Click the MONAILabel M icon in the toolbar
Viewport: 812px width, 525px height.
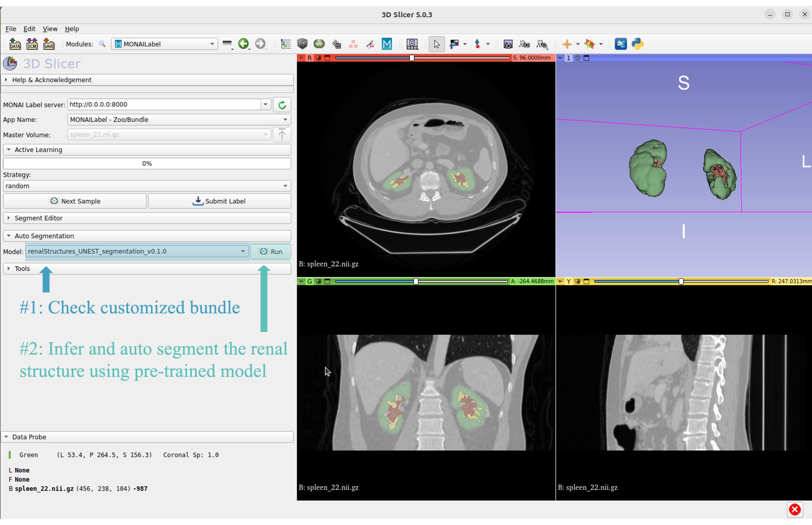pos(387,44)
